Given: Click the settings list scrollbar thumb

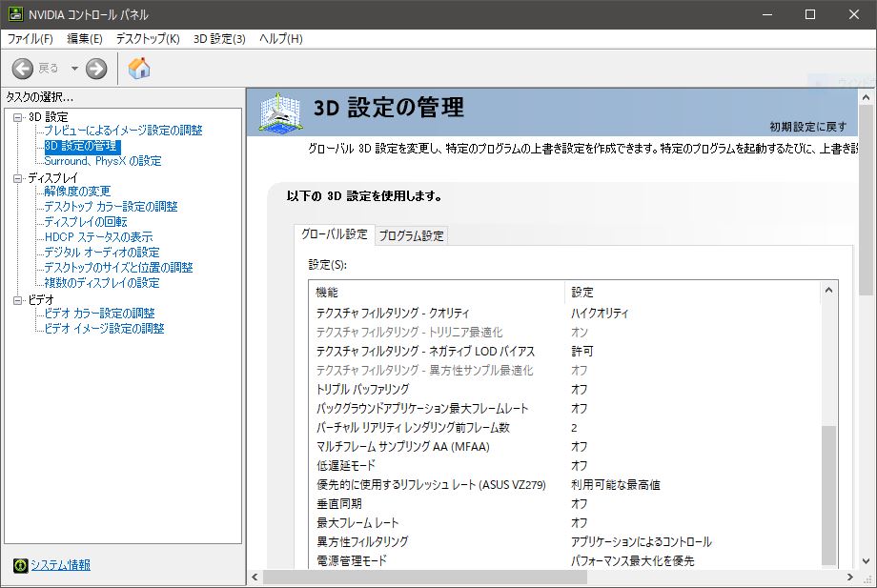Looking at the screenshot, I should coord(829,496).
